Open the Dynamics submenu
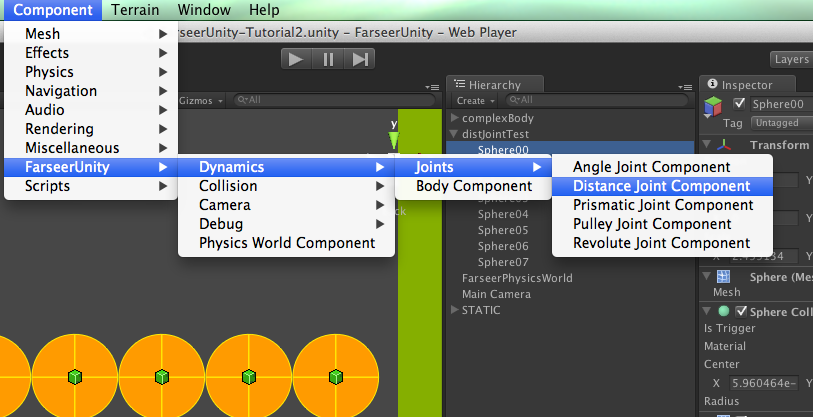 (286, 167)
